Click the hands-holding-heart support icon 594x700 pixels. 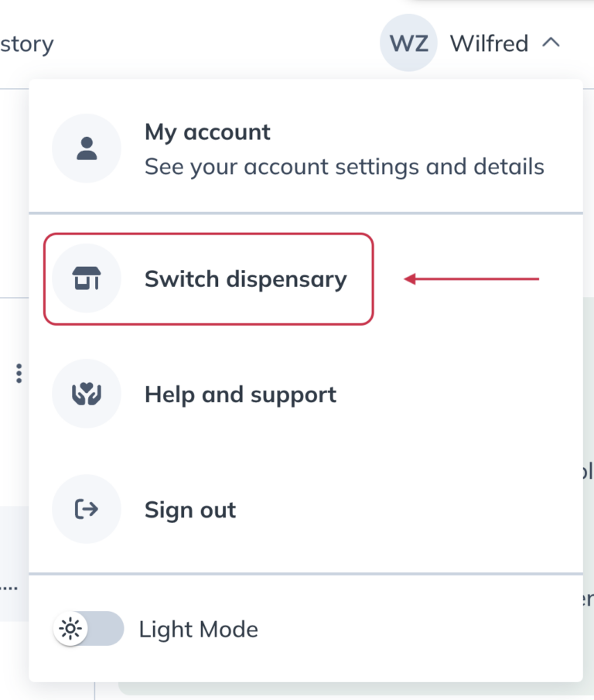86,394
